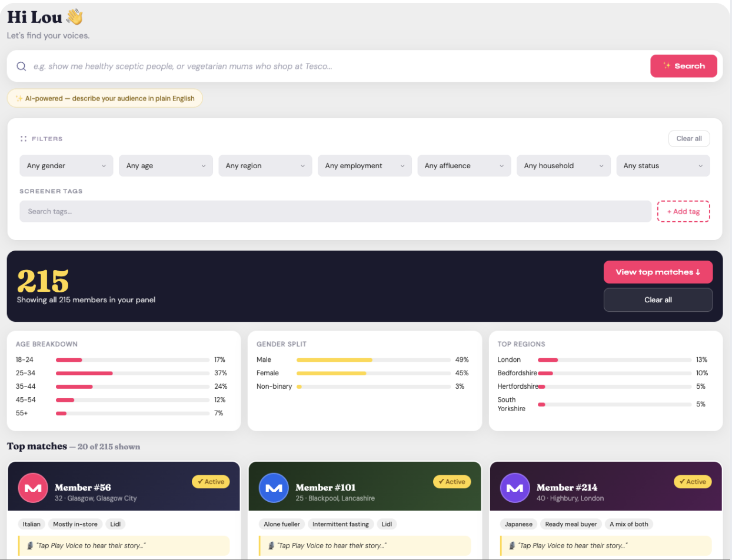Click the 25-34 age breakdown bar
This screenshot has height=560, width=732.
(132, 373)
